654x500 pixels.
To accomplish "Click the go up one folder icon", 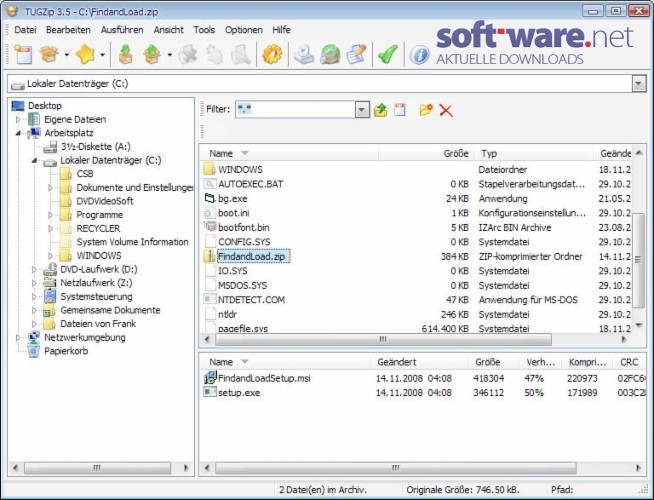I will click(x=380, y=111).
